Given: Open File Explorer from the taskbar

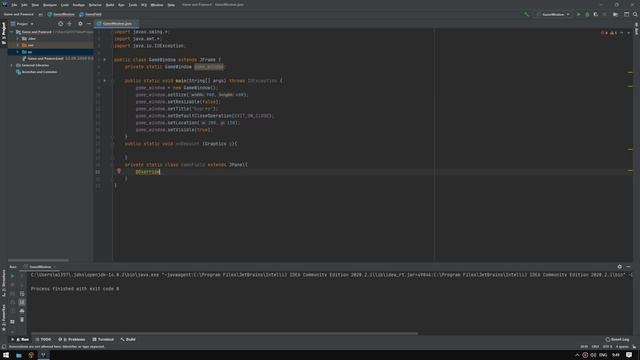Looking at the screenshot, I should tap(19, 355).
